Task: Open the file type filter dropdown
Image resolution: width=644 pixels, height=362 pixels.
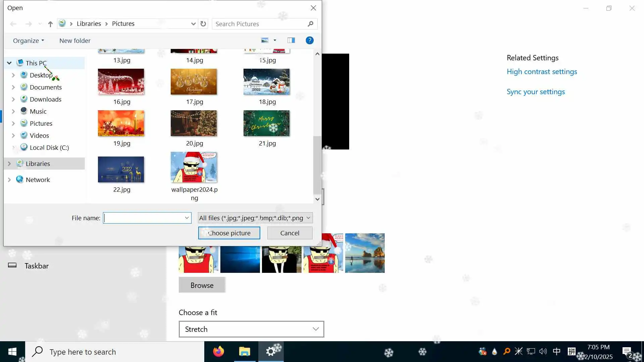Action: [x=255, y=218]
